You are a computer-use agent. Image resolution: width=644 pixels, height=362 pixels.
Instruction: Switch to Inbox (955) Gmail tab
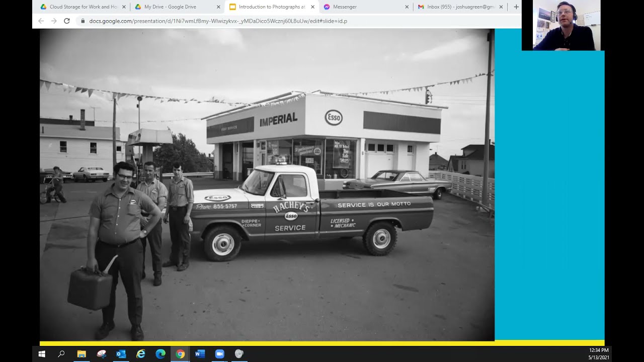460,7
